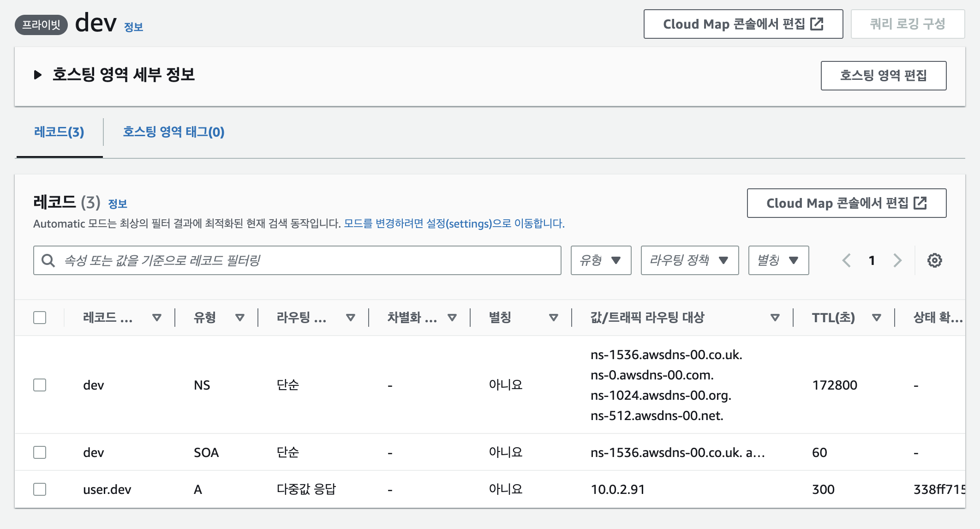The image size is (980, 529).
Task: Click 호스팅 영역 편집 button
Action: coord(883,76)
